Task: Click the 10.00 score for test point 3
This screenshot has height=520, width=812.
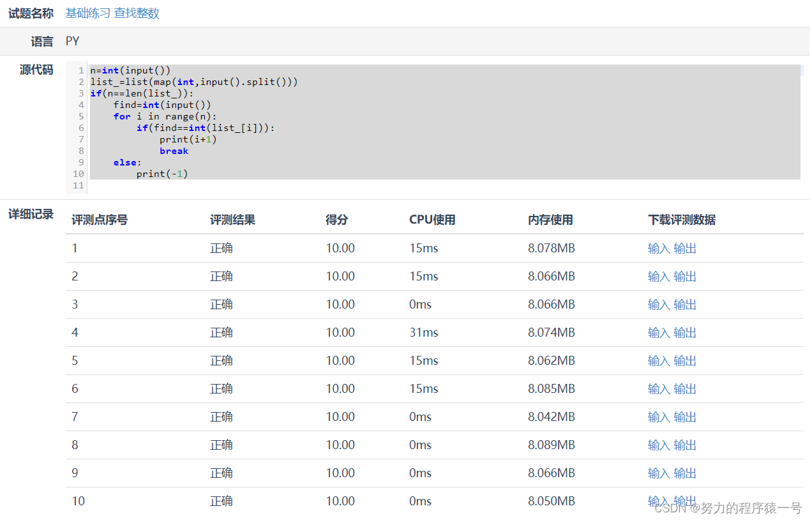Action: click(x=340, y=305)
